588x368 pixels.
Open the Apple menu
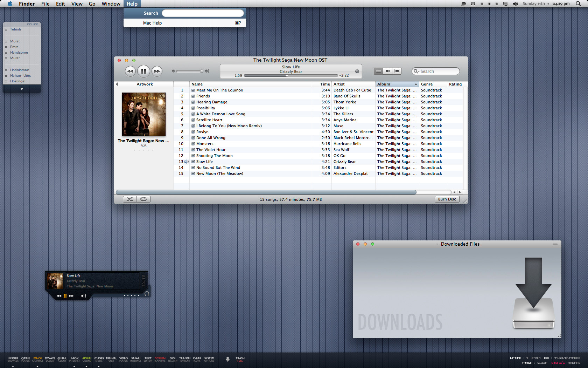(10, 4)
